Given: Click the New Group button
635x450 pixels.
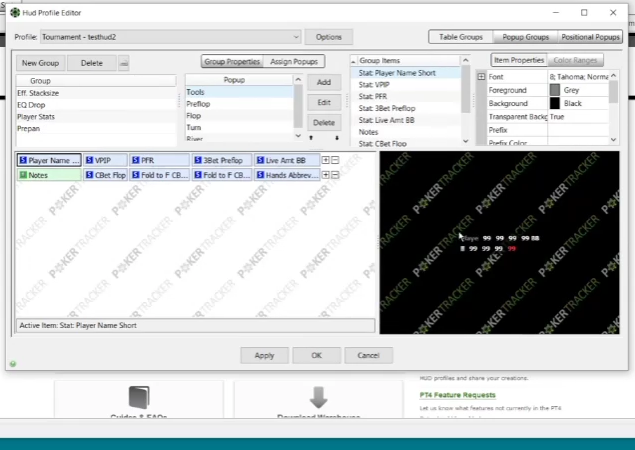Looking at the screenshot, I should [x=40, y=63].
